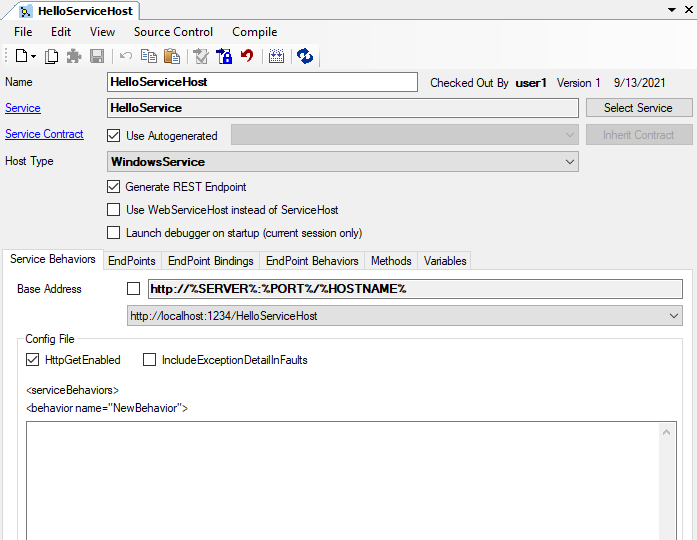Open the tab list dropdown arrow
The height and width of the screenshot is (540, 697).
click(672, 10)
